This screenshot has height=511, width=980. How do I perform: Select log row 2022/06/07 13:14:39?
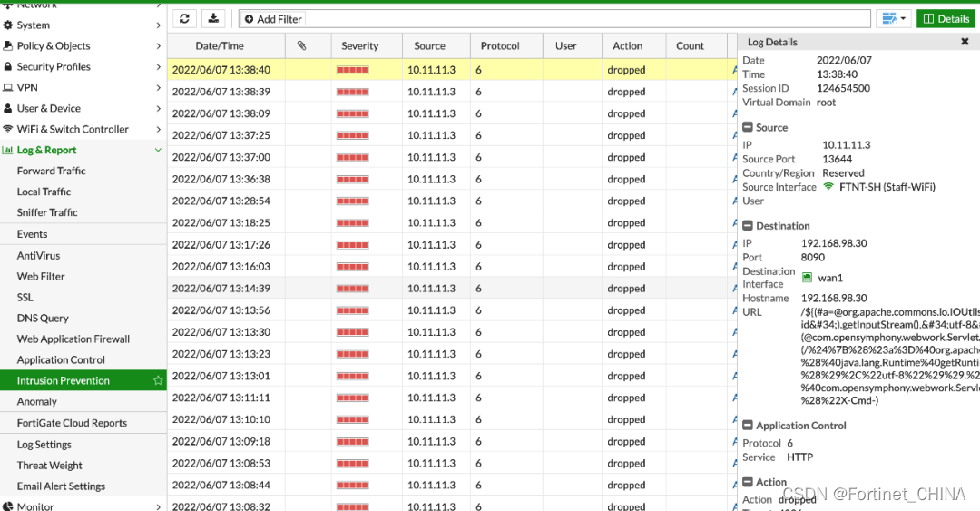pyautogui.click(x=452, y=289)
